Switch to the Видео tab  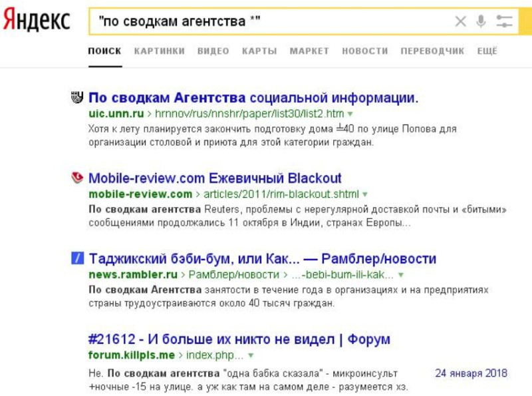(x=213, y=51)
